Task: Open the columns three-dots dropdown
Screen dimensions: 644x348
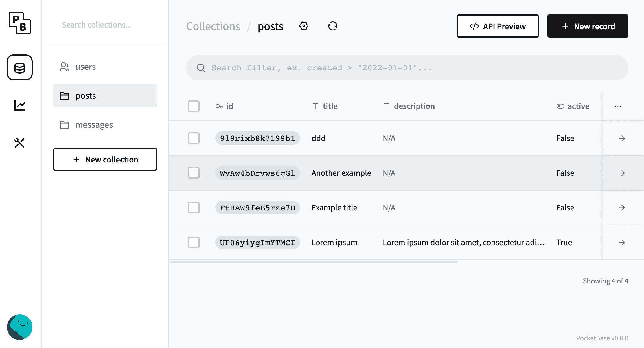Action: coord(618,106)
